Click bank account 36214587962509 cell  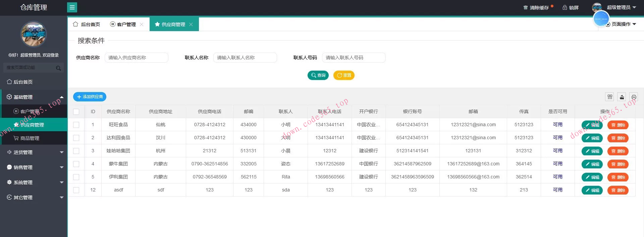(412, 164)
